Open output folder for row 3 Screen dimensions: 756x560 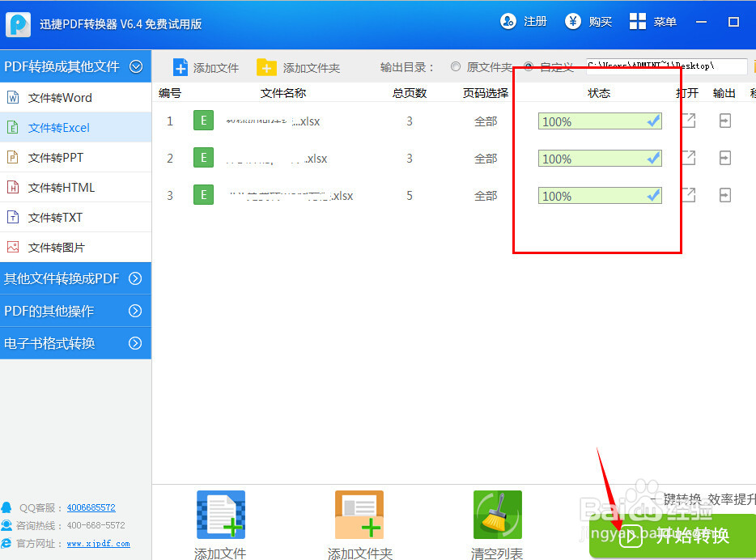(x=725, y=195)
